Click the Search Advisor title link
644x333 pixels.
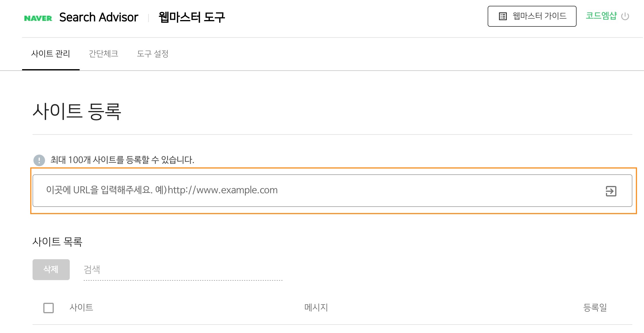[99, 17]
